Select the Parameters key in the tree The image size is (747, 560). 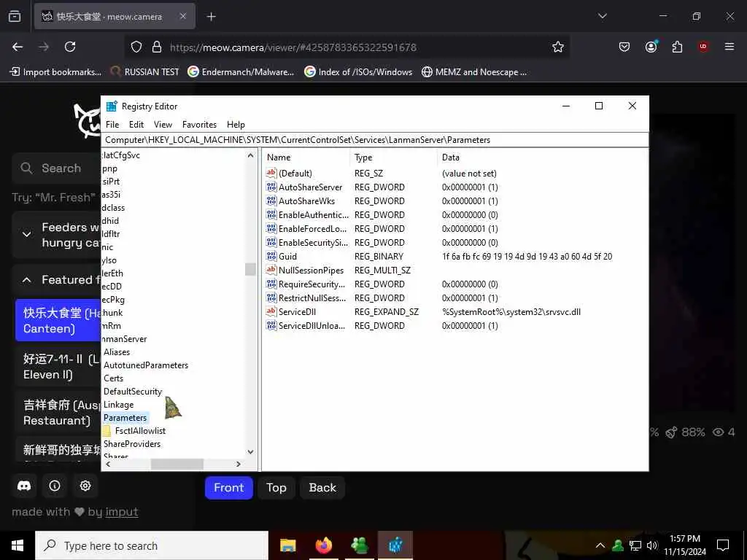tap(125, 418)
